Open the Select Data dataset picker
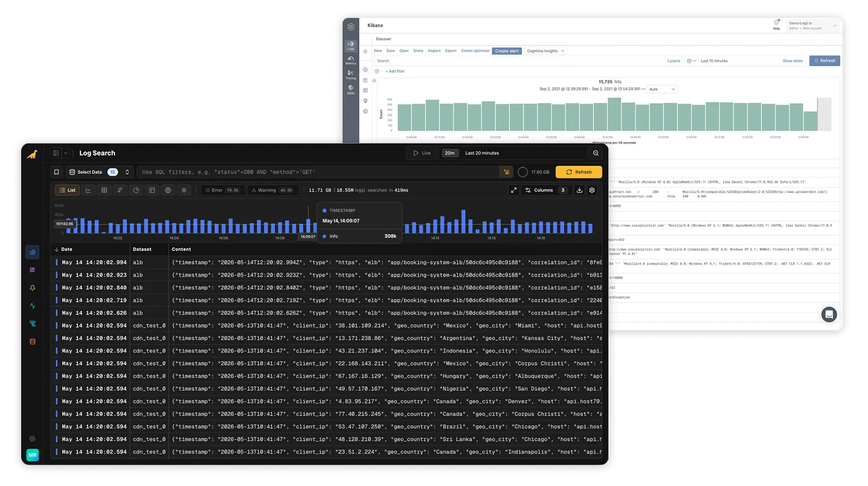This screenshot has height=486, width=868. point(99,172)
